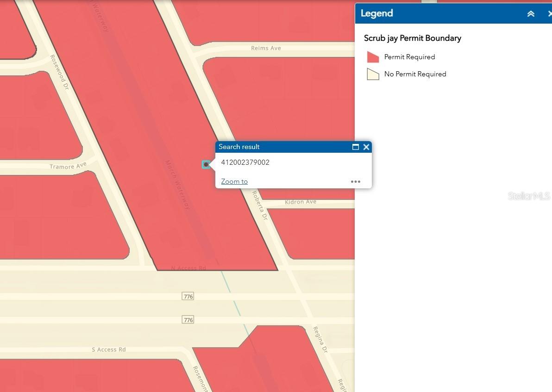Click the N Access Rd label
This screenshot has height=392, width=552.
188,268
